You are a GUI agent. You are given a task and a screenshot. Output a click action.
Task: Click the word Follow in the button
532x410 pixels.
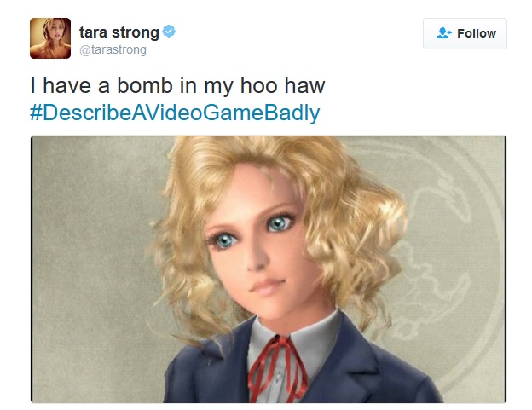[477, 33]
